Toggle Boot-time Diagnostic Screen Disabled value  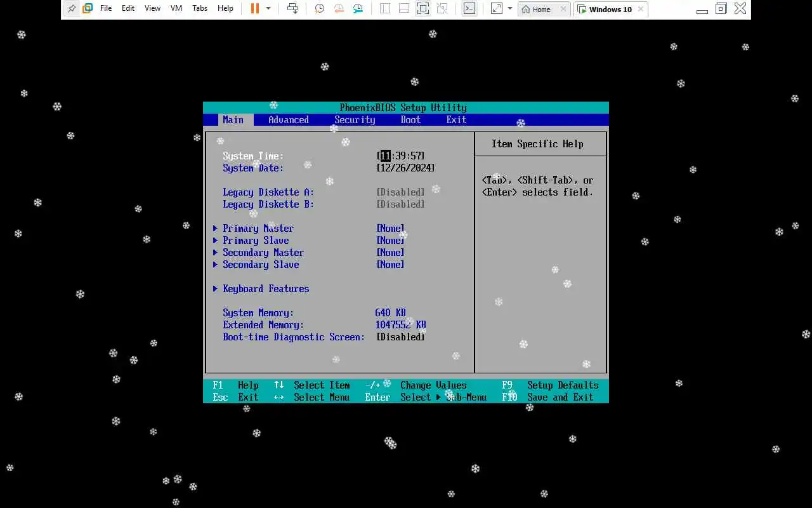(400, 337)
